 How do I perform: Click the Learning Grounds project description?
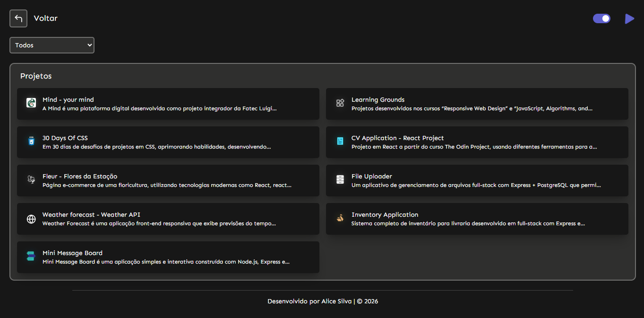click(472, 108)
